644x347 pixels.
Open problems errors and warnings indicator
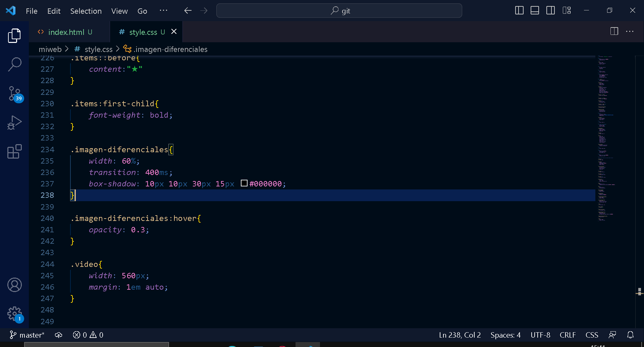88,335
